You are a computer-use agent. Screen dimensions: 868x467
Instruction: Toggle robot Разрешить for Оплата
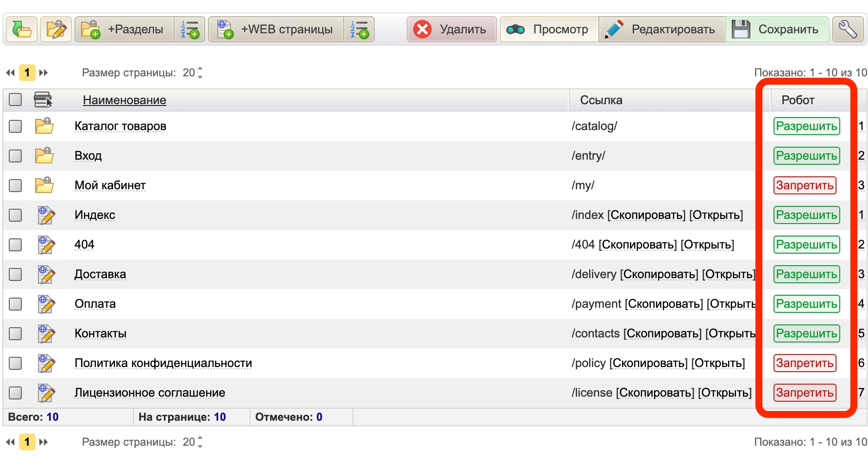point(806,304)
